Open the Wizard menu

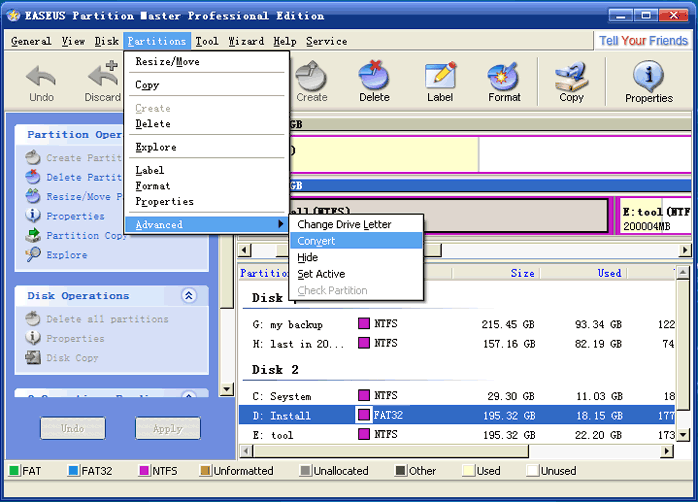(x=246, y=41)
